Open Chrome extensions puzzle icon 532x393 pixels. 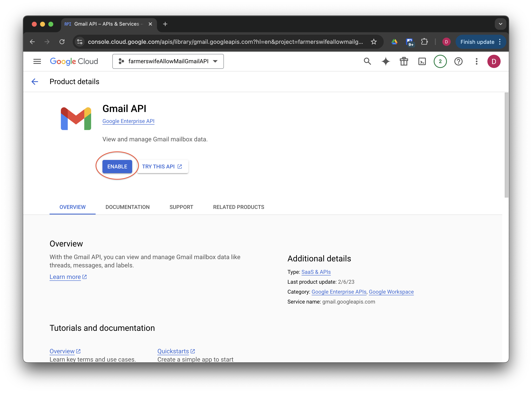click(424, 42)
